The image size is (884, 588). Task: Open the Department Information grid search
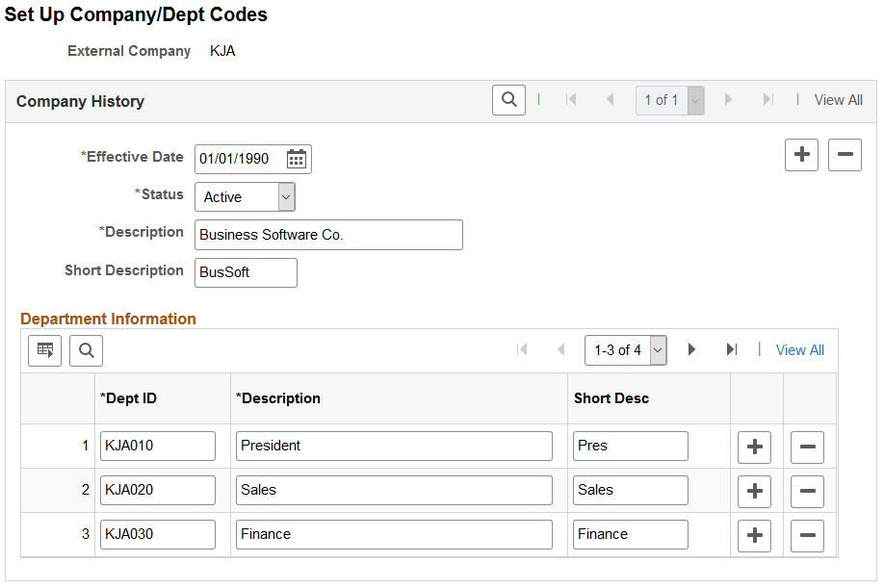click(86, 350)
